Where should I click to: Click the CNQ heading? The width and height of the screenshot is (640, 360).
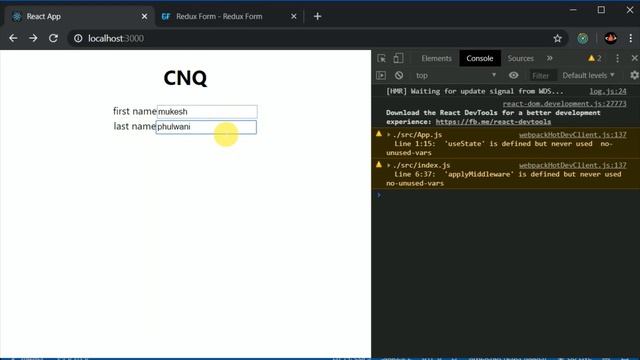(x=185, y=78)
